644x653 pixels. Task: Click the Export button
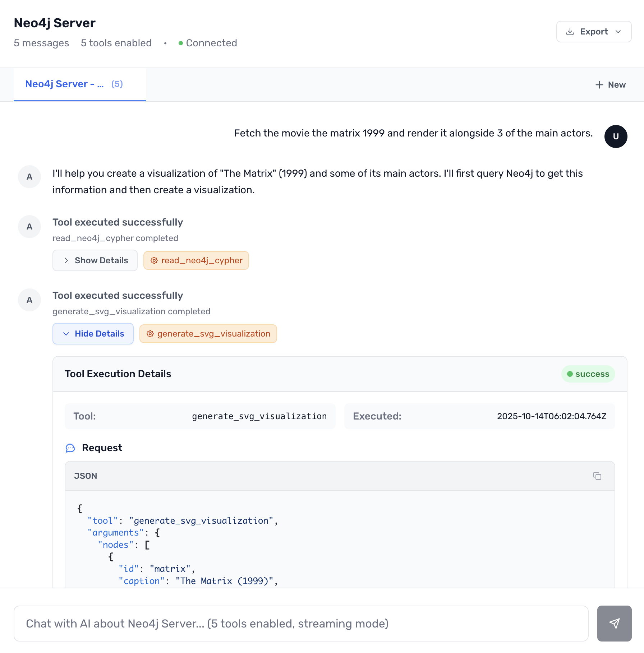click(593, 32)
